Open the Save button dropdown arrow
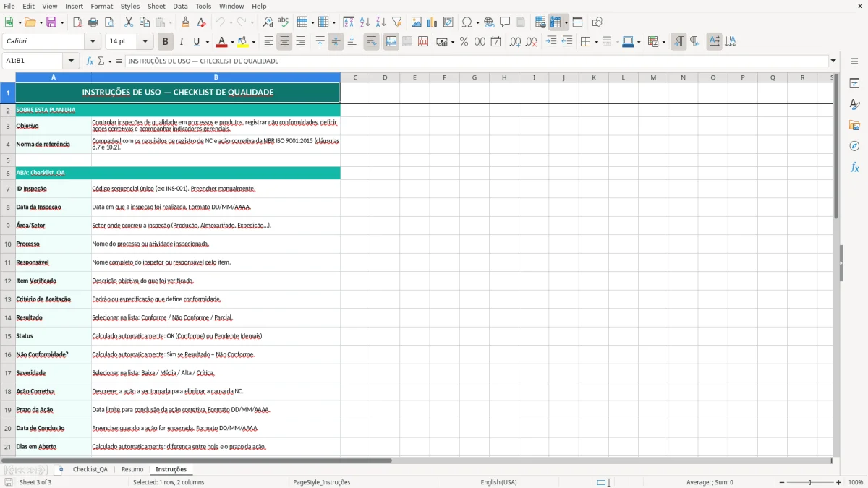The height and width of the screenshot is (488, 868). pos(62,22)
